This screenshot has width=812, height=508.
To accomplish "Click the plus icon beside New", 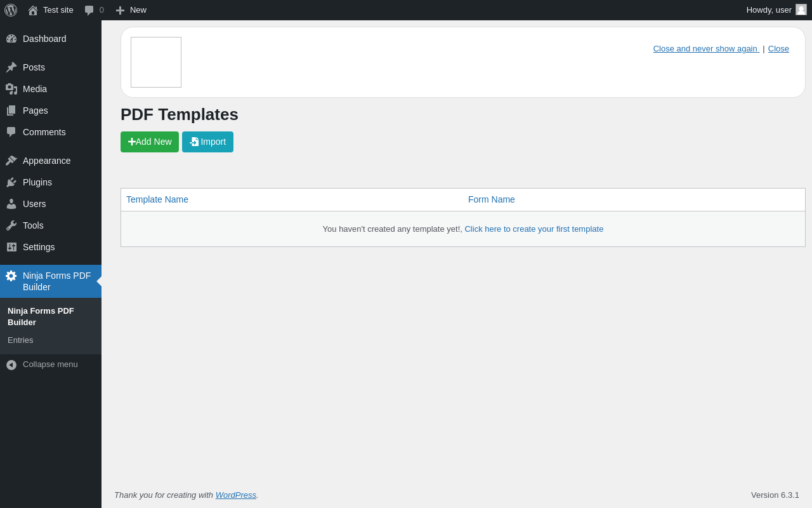I will [120, 10].
